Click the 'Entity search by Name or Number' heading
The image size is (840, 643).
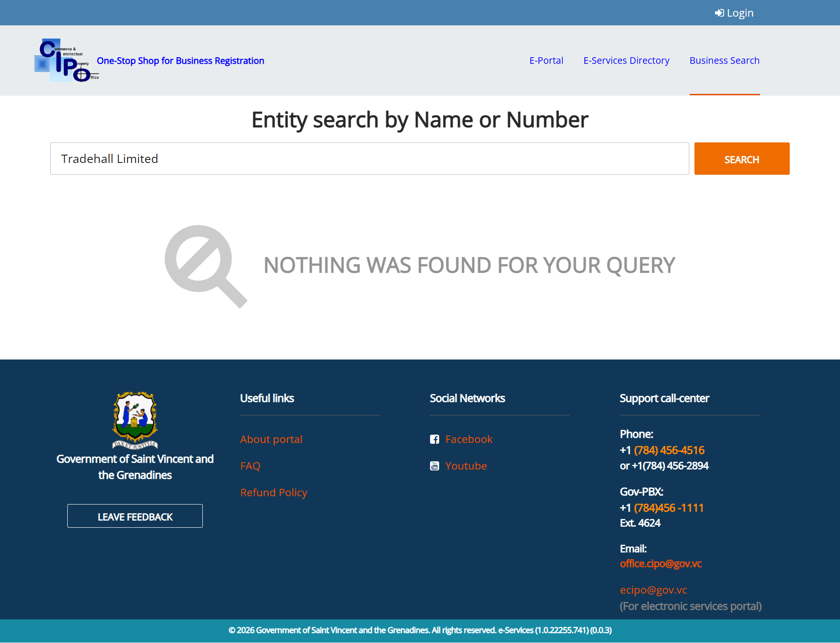point(420,120)
